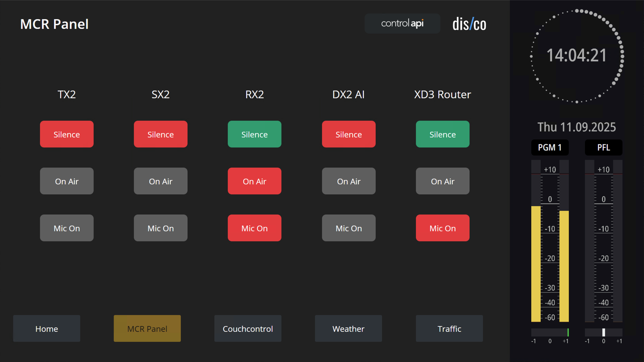Screen dimensions: 644x362
Task: Click the analog clock display
Action: [x=577, y=56]
